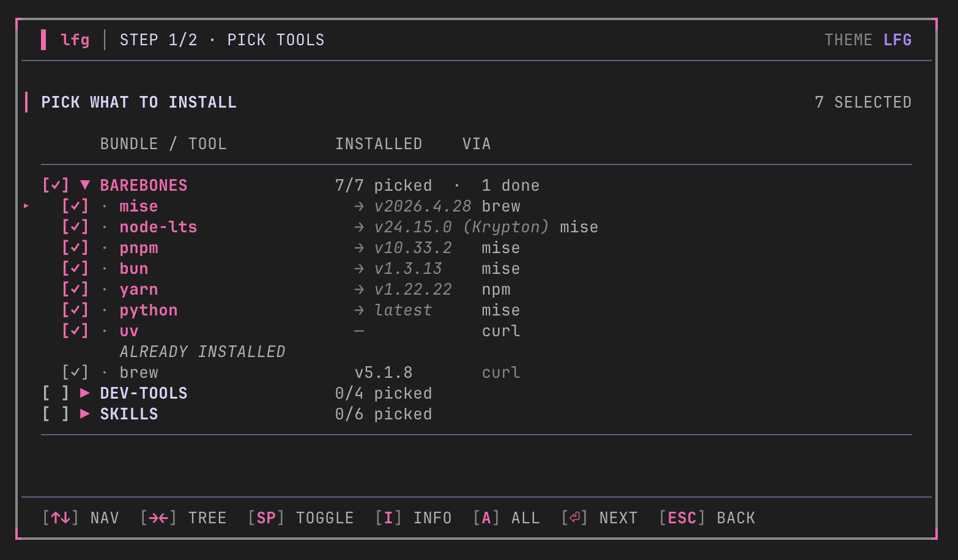Expand the SKILLS bundle triangle
958x560 pixels.
pos(85,413)
